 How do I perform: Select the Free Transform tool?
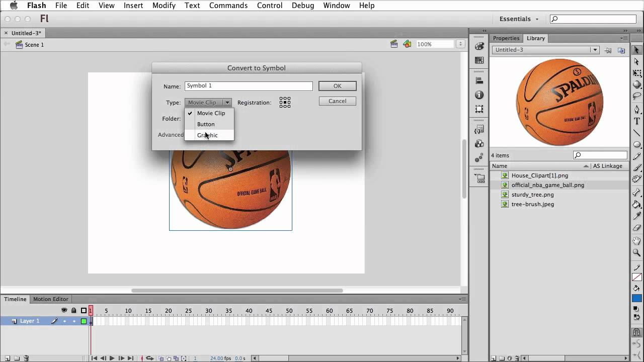click(636, 73)
